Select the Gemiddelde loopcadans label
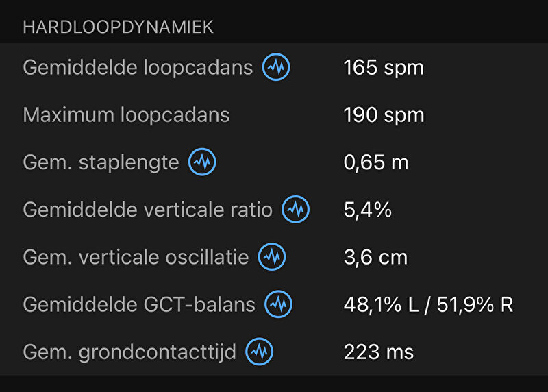 [138, 67]
